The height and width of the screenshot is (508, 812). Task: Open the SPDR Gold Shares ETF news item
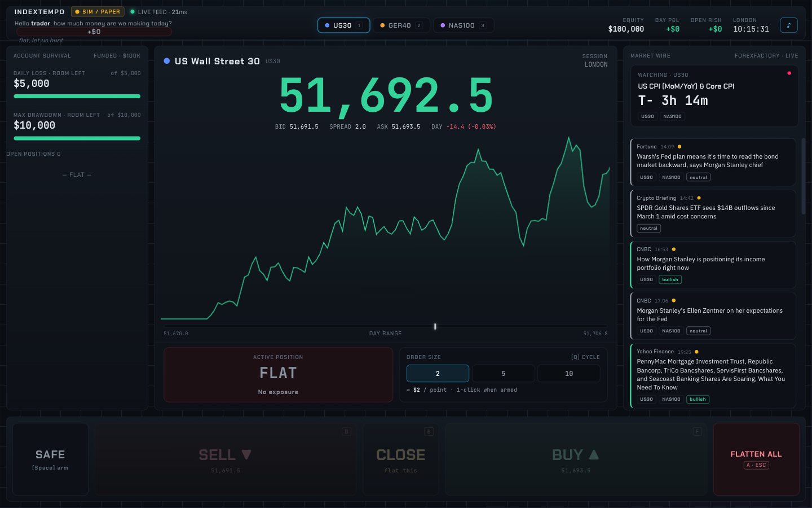[x=713, y=213]
